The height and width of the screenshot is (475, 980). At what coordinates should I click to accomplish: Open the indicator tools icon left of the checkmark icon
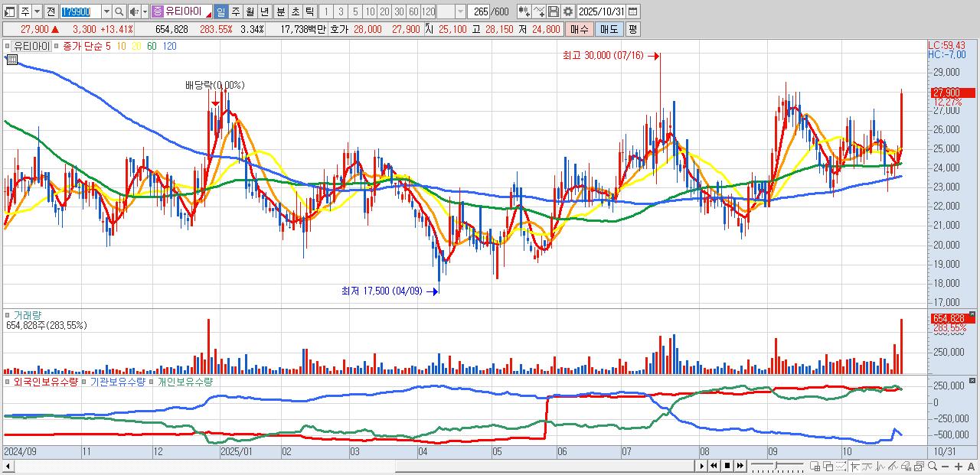click(524, 11)
